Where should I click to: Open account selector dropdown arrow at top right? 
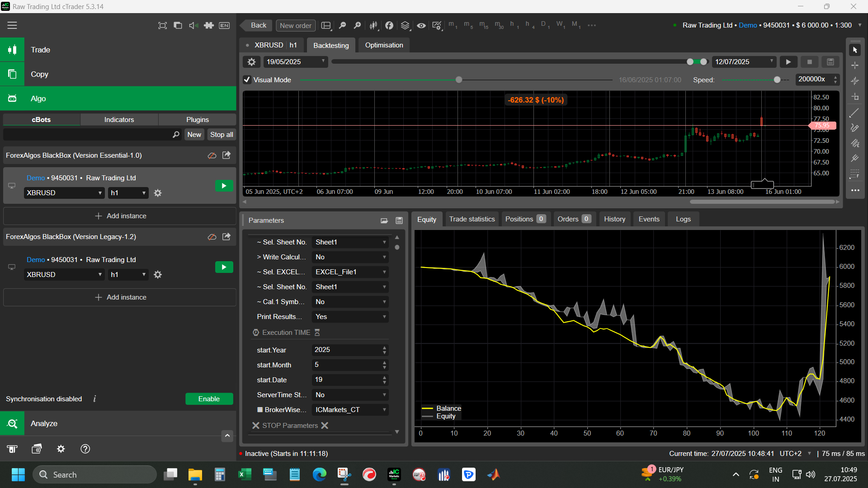(860, 25)
